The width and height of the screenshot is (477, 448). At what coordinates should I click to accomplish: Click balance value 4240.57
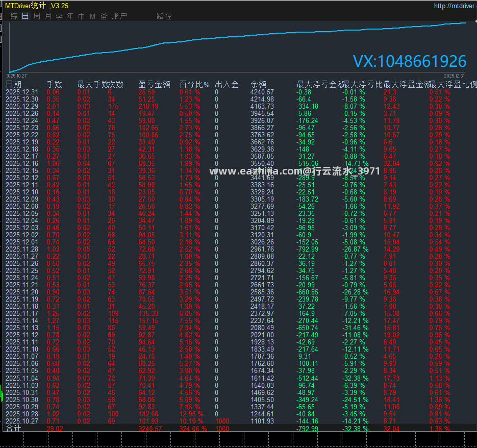click(x=262, y=92)
